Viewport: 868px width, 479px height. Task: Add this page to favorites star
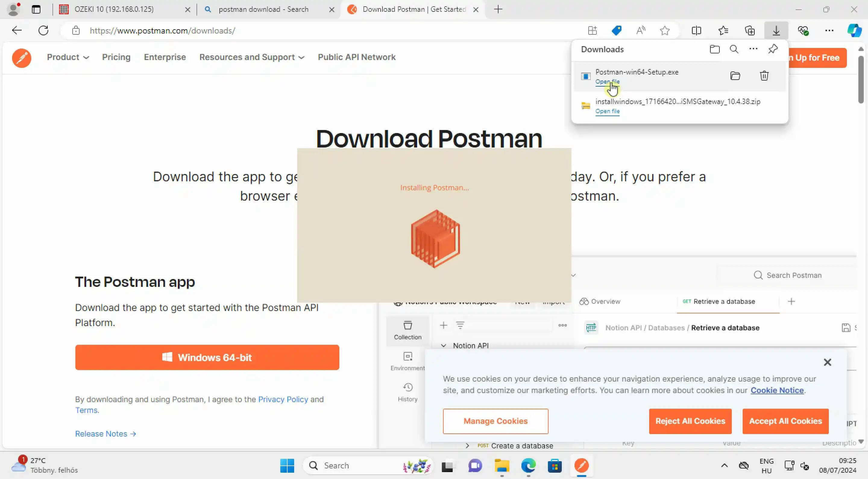coord(665,30)
